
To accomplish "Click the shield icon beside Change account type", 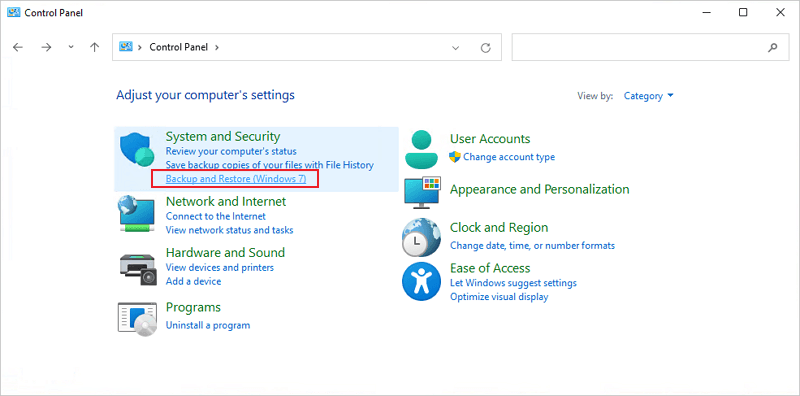I will pyautogui.click(x=455, y=157).
